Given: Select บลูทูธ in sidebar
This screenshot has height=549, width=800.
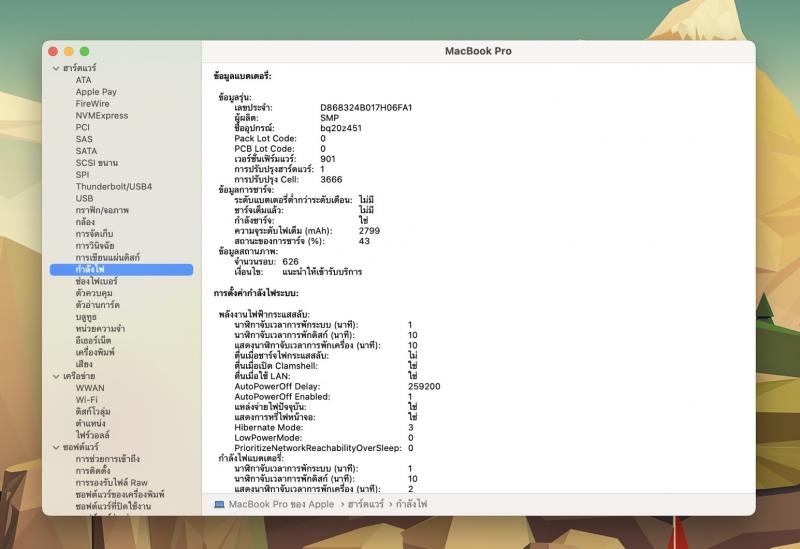Looking at the screenshot, I should 86,317.
